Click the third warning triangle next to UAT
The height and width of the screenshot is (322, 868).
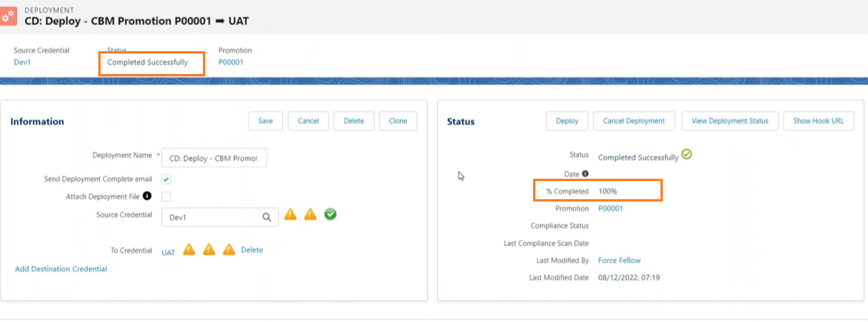coord(229,250)
